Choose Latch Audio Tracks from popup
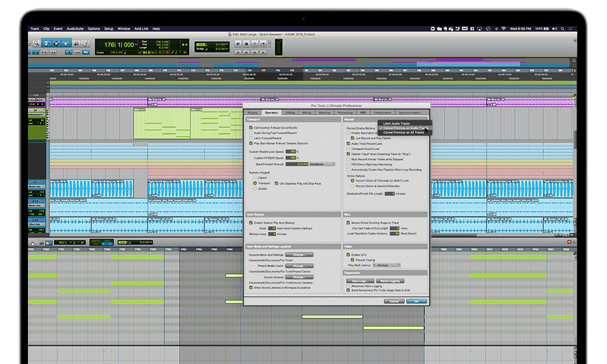 coord(404,123)
